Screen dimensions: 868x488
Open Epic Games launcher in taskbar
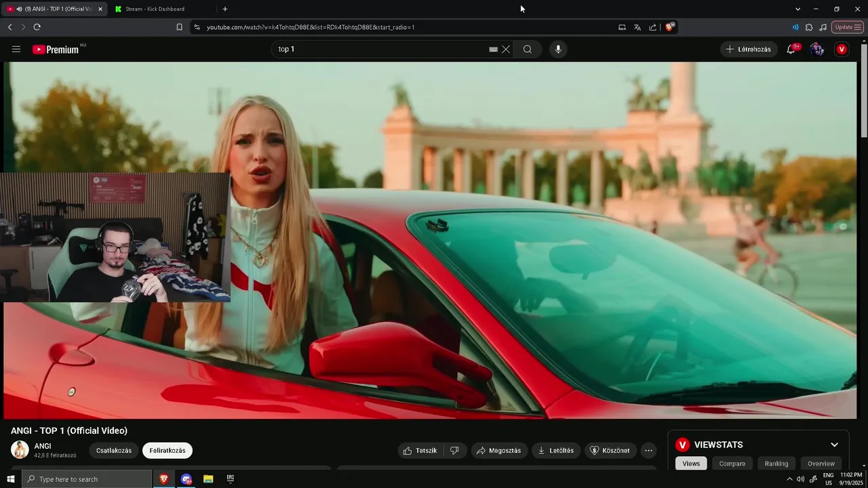click(231, 479)
